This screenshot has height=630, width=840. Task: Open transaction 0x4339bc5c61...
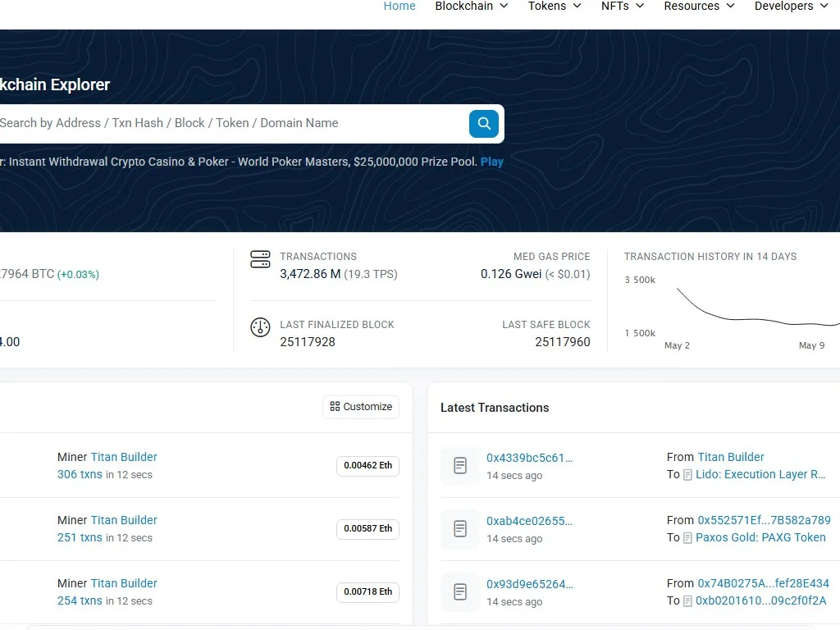coord(529,458)
